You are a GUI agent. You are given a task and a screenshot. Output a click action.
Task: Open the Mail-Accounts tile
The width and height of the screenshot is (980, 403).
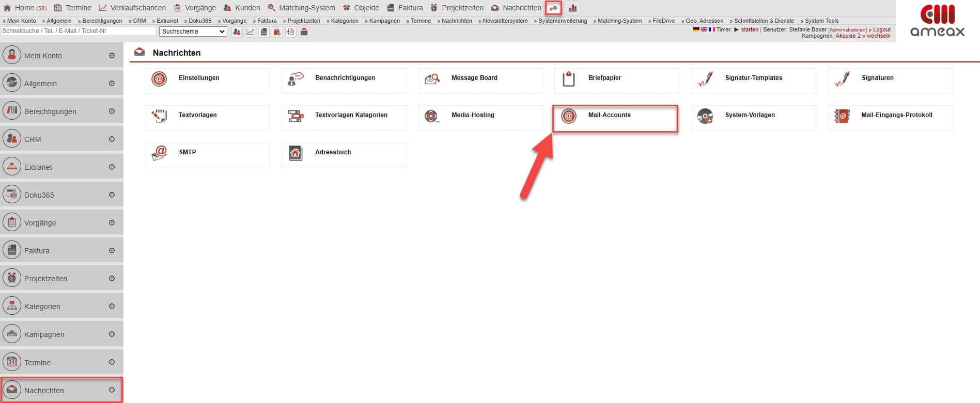pyautogui.click(x=615, y=116)
